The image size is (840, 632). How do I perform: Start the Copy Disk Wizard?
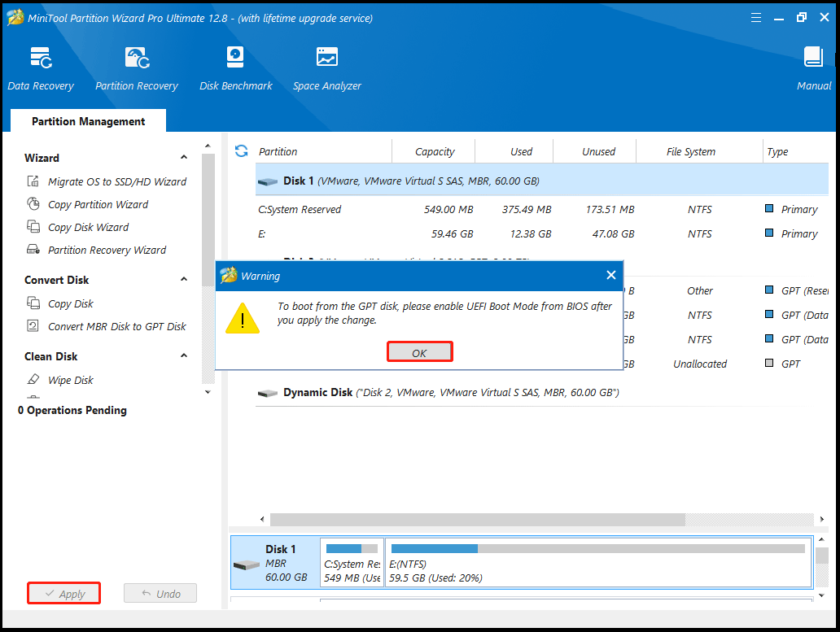coord(77,227)
